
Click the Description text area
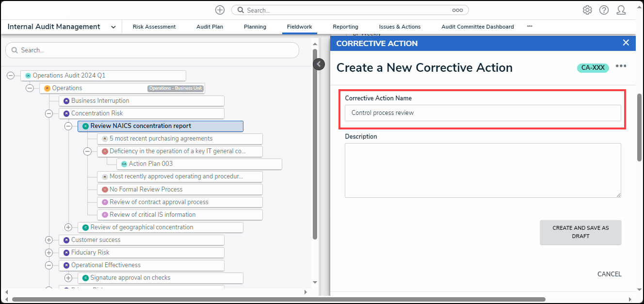pos(483,170)
